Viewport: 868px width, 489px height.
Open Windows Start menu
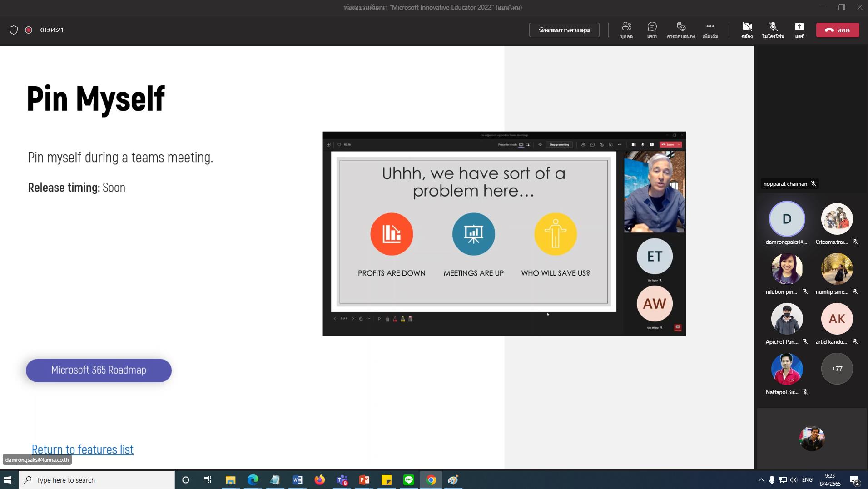click(x=8, y=480)
